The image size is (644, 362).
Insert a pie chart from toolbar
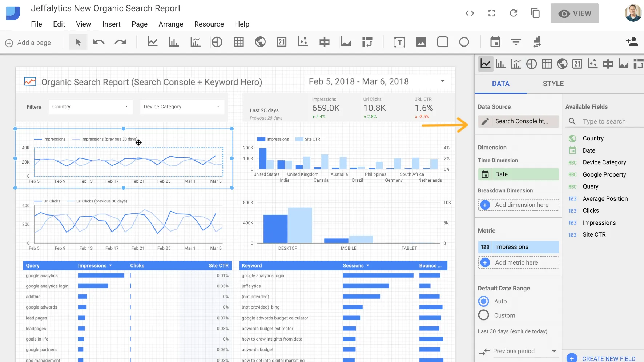(217, 42)
